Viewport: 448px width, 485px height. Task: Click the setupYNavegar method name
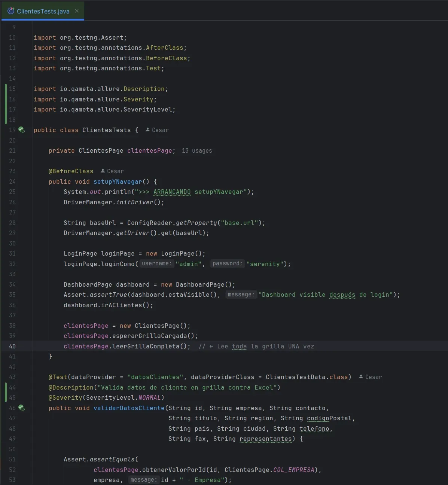(x=117, y=182)
